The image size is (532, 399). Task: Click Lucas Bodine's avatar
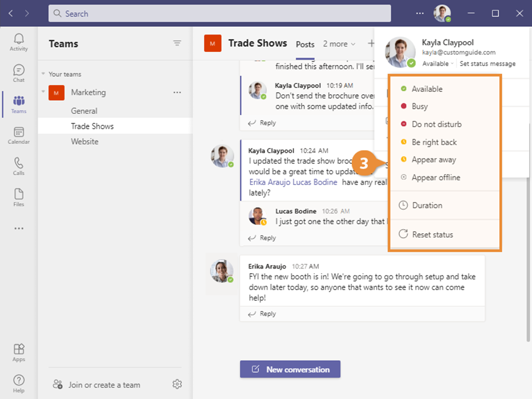(258, 216)
